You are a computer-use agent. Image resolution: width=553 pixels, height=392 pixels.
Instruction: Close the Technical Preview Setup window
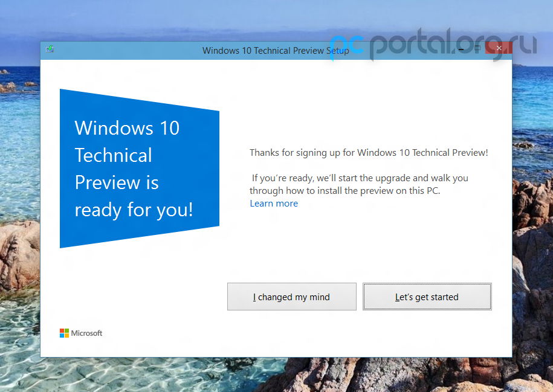point(499,48)
